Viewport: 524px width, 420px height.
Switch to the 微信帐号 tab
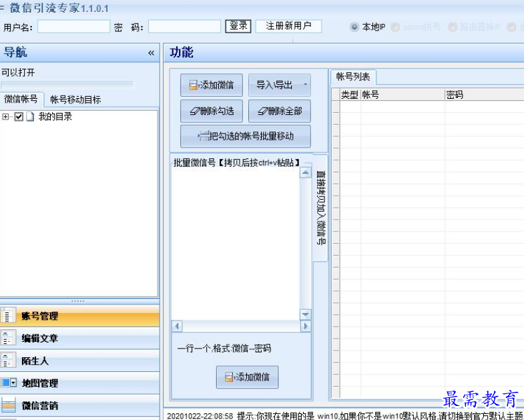pyautogui.click(x=21, y=99)
